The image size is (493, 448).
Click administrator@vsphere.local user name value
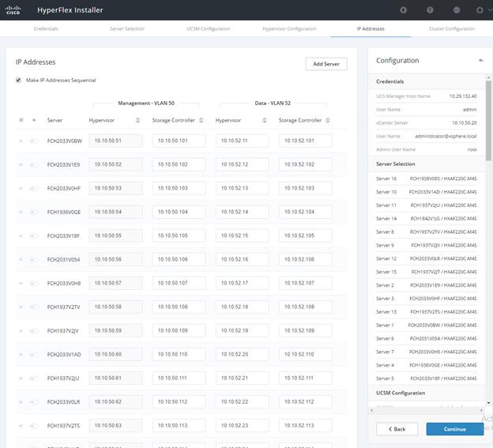tap(446, 136)
